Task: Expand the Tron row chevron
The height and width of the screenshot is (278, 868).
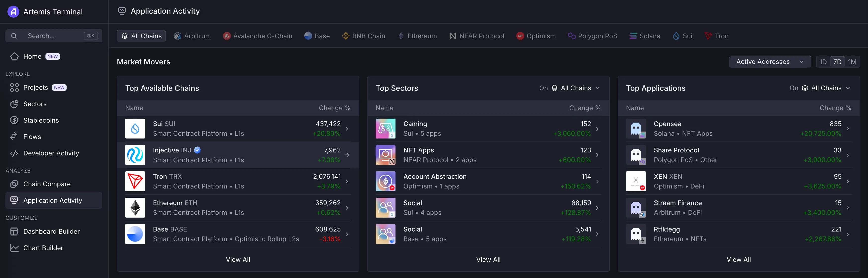Action: pos(347,181)
